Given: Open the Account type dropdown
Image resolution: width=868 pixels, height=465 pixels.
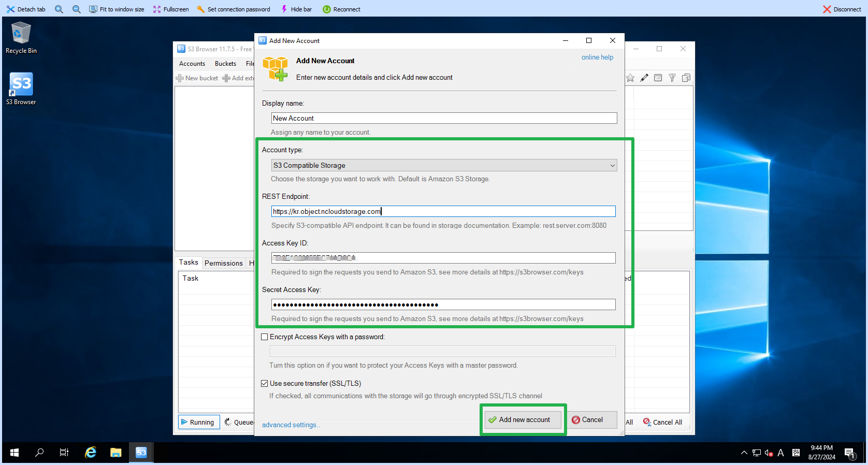Looking at the screenshot, I should coord(444,165).
